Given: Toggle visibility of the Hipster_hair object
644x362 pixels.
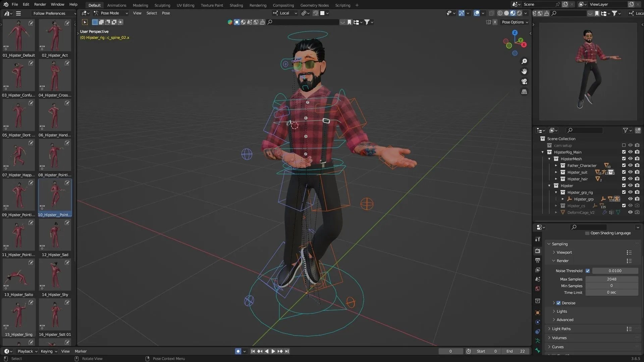Looking at the screenshot, I should click(x=630, y=179).
